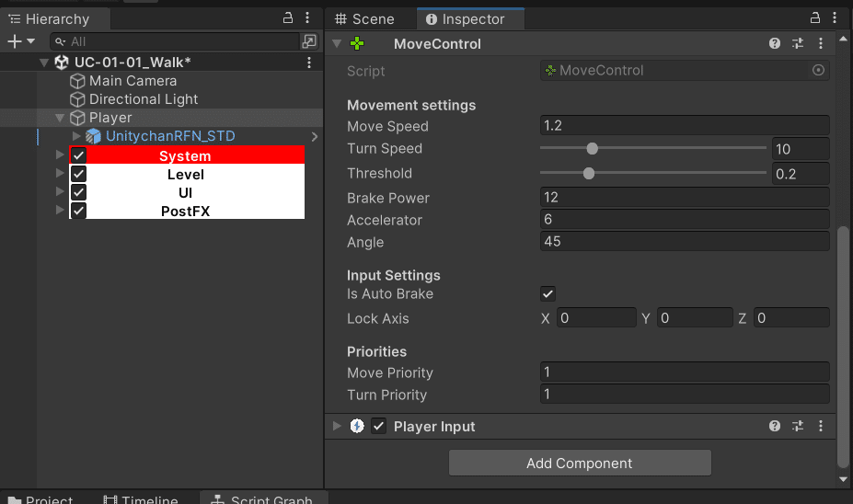853x504 pixels.
Task: Click the Move Speed value field
Action: coord(685,126)
